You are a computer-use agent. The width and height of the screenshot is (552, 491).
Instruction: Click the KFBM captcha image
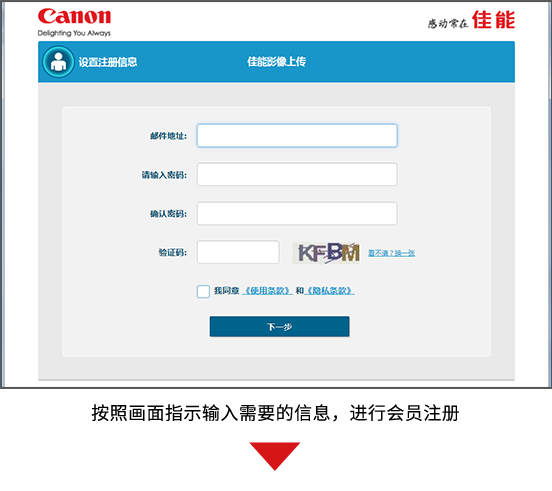coord(326,252)
